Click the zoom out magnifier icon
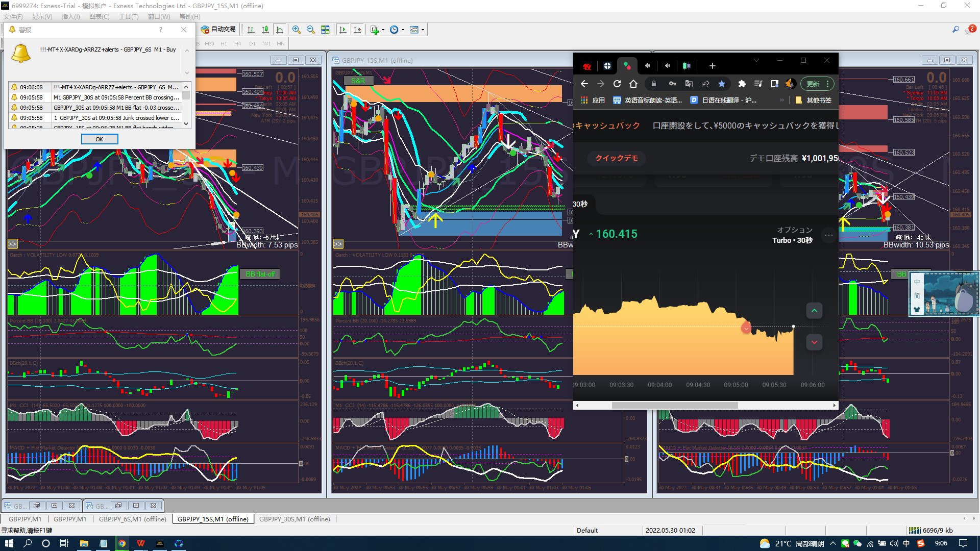Viewport: 980px width, 551px height. (311, 30)
